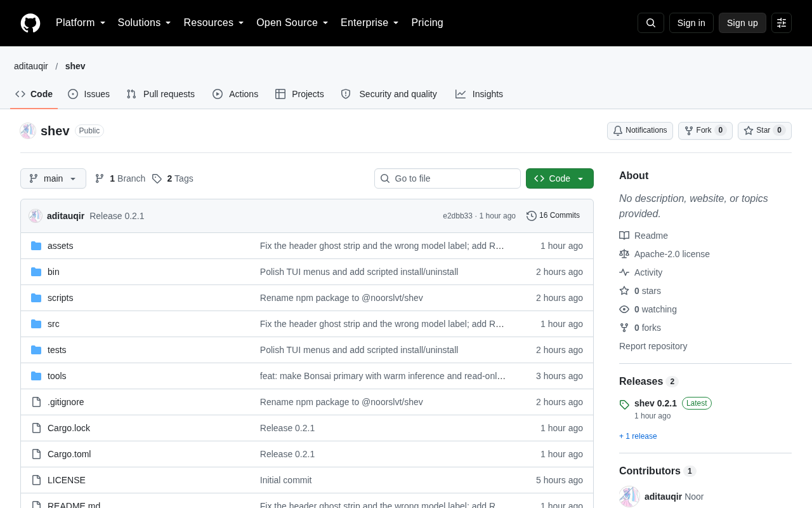
Task: Open the Insights tab
Action: (479, 94)
